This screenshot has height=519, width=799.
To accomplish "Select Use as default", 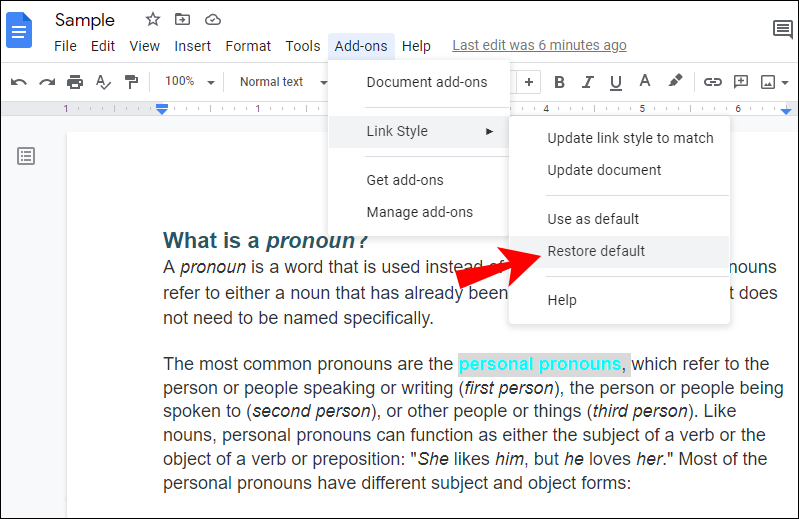I will pyautogui.click(x=619, y=220).
